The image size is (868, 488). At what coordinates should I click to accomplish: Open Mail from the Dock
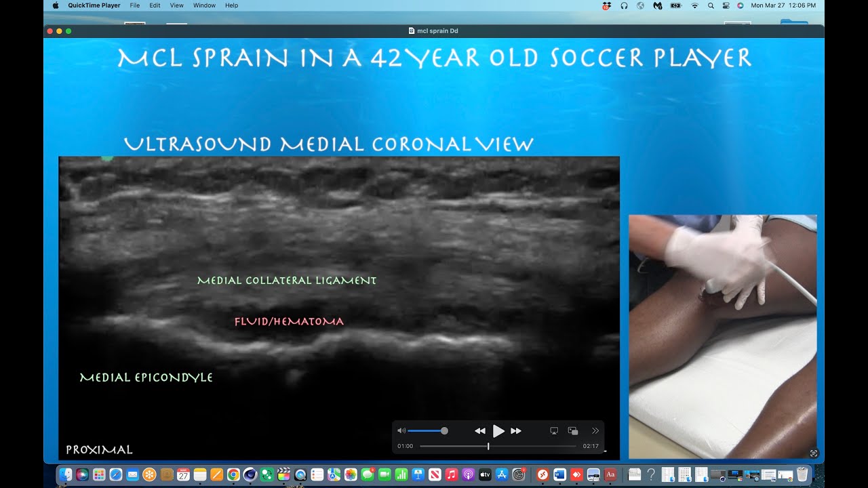coord(132,474)
